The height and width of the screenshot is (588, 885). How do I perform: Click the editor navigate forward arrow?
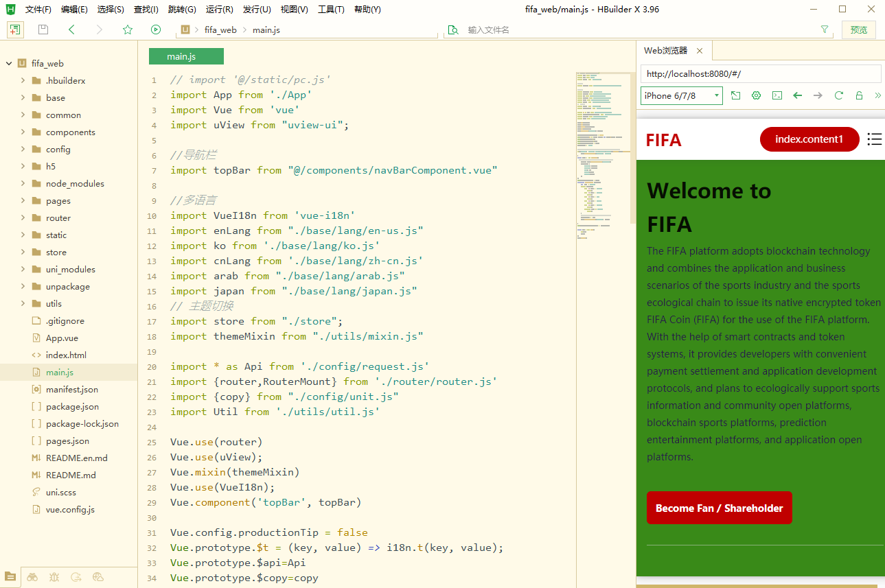100,30
